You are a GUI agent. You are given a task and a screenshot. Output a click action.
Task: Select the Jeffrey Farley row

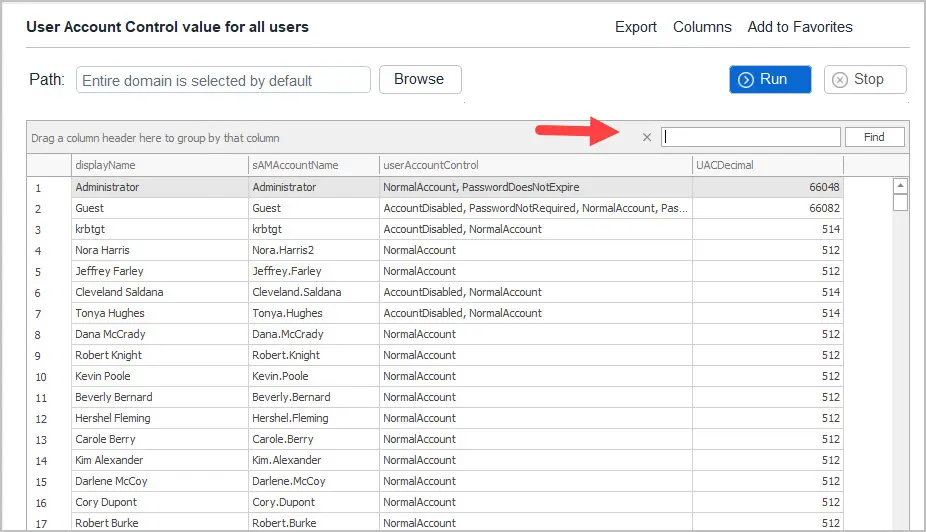point(435,272)
